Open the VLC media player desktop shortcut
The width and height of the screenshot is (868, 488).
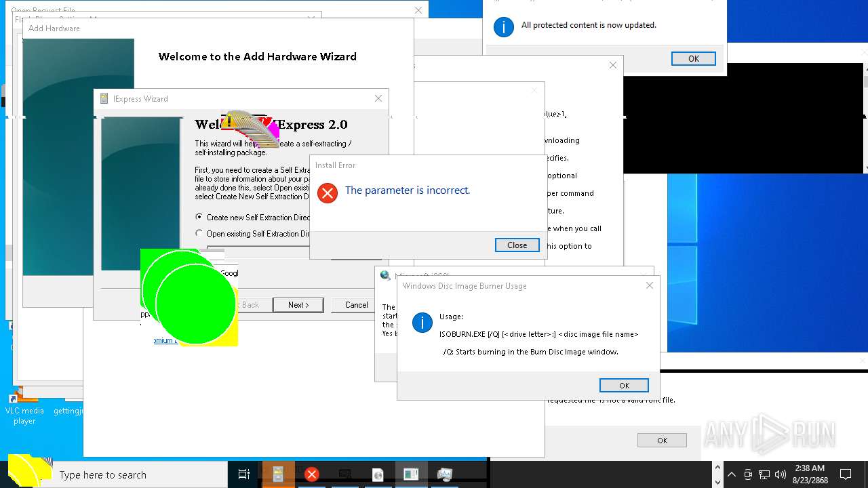24,407
